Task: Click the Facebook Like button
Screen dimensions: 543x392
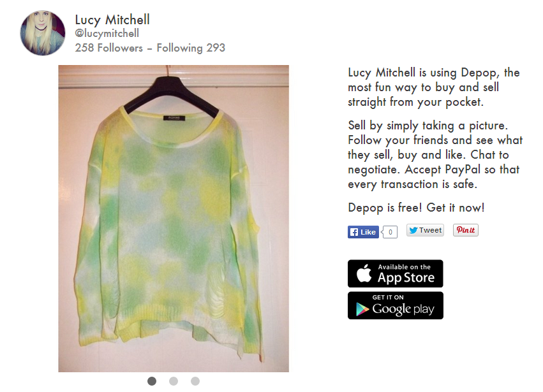Action: point(363,232)
